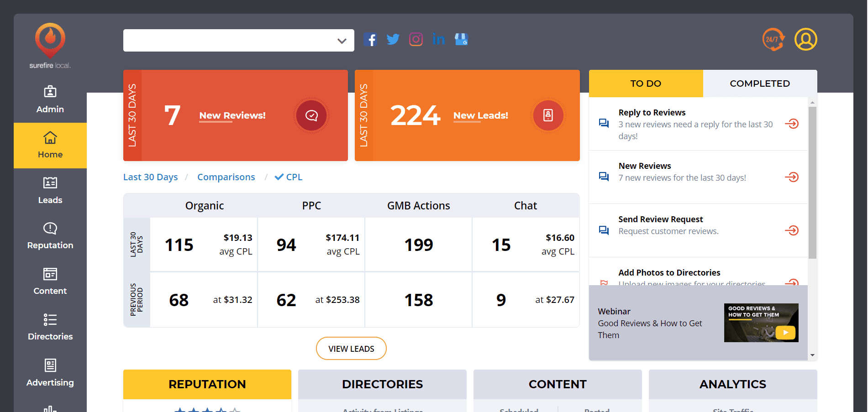The width and height of the screenshot is (868, 412).
Task: Open Google My Business store icon
Action: pos(461,40)
